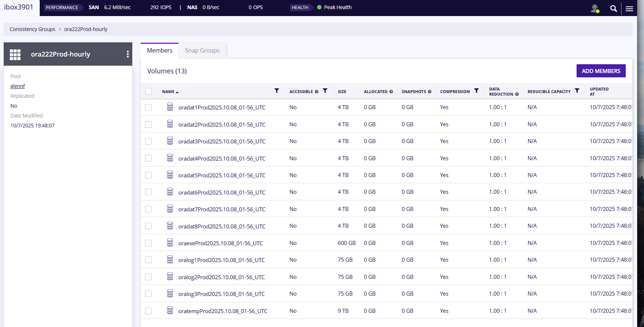
Task: Open the hamburger main menu
Action: (x=629, y=9)
